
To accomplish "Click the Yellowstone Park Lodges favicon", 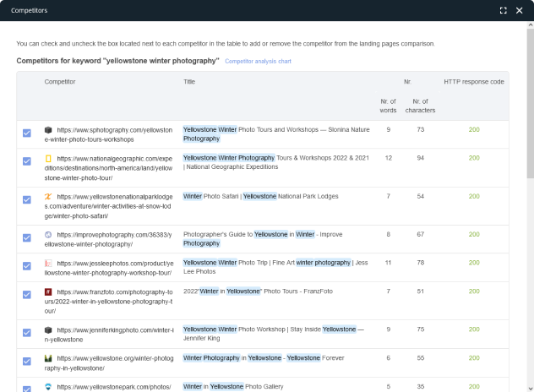I will 48,196.
